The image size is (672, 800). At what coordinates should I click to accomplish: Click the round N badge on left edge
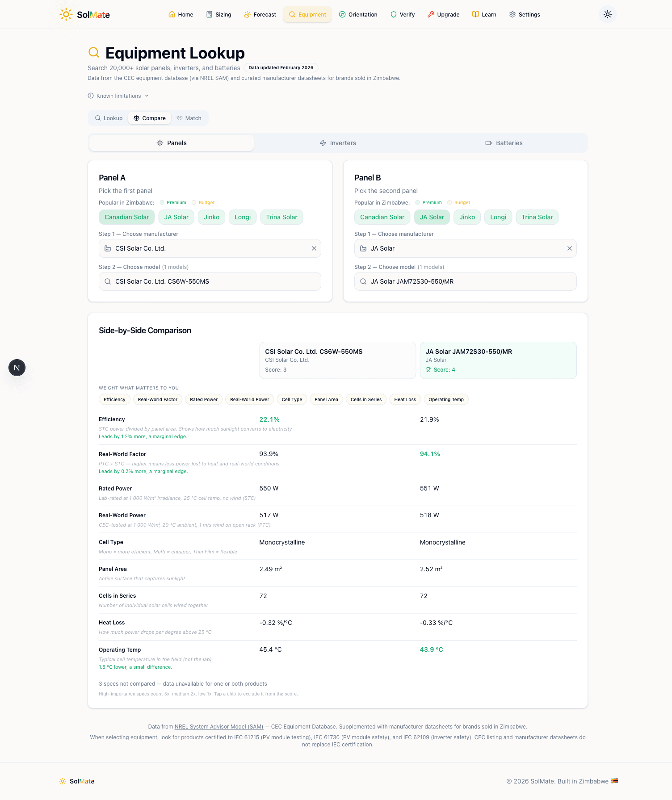click(x=17, y=368)
